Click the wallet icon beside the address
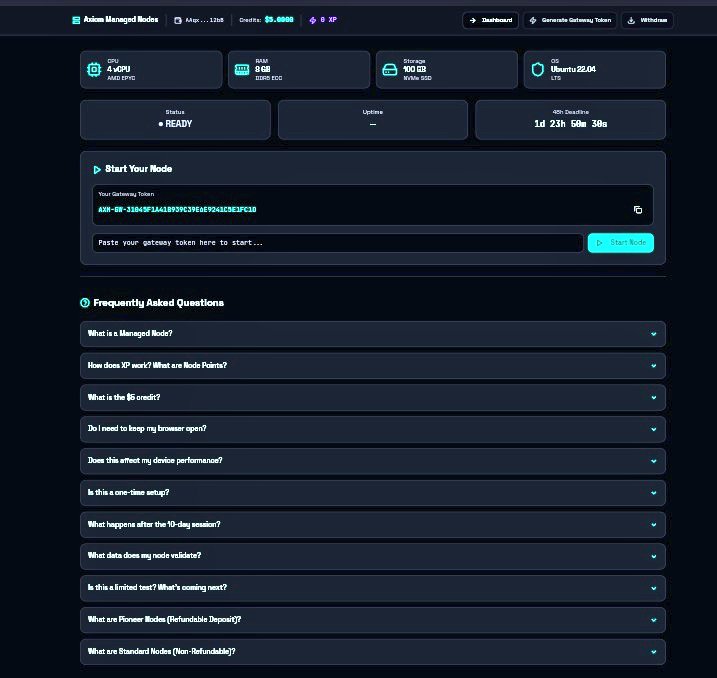 [x=178, y=20]
